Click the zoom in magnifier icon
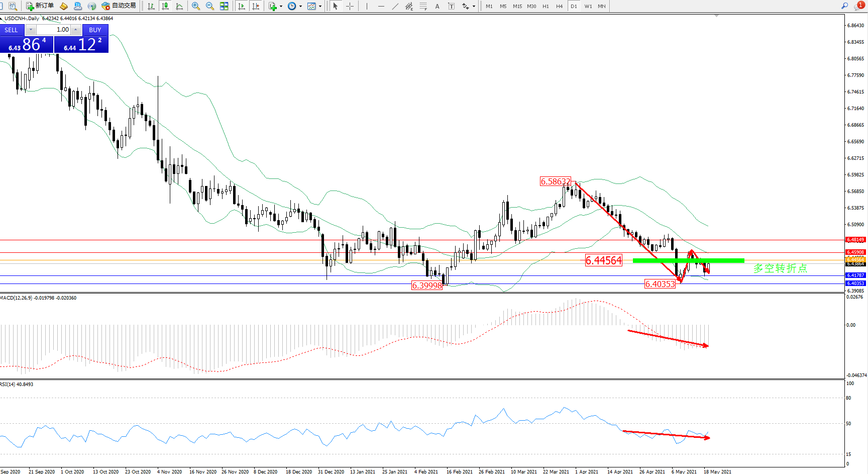Screen dimensions: 868x474 click(196, 6)
